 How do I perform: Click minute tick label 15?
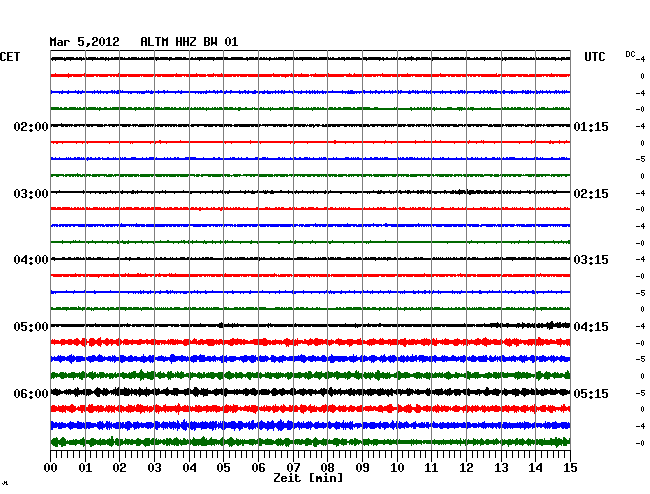click(570, 468)
